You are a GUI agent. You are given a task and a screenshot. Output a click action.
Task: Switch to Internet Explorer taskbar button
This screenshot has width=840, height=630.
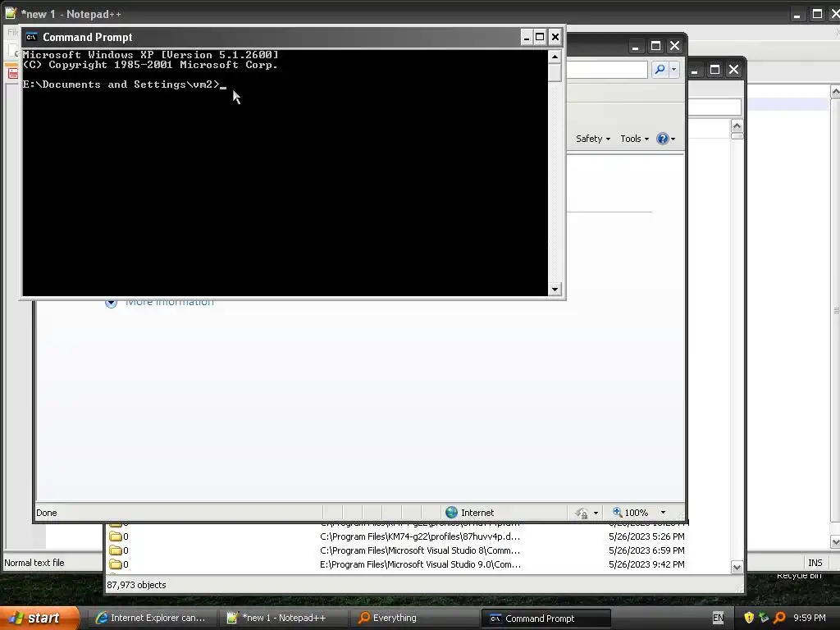151,619
